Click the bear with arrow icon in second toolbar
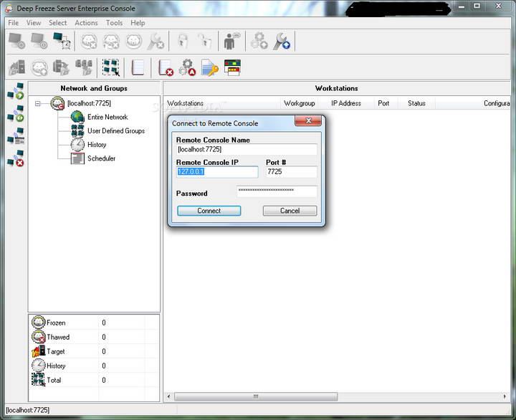This screenshot has width=516, height=420. 39,68
